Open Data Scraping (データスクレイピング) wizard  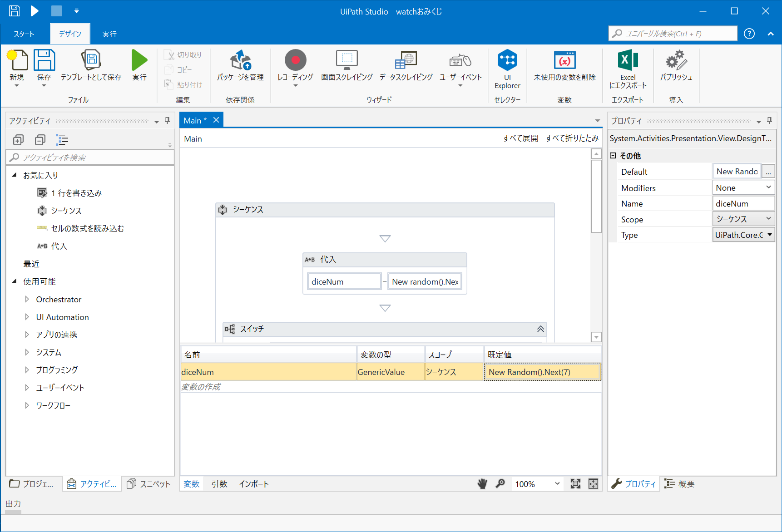coord(406,60)
